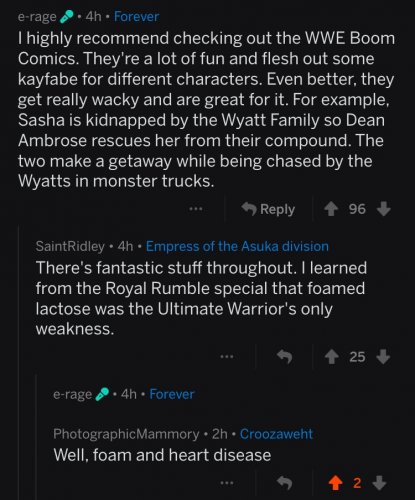Viewport: 415px width, 500px height.
Task: Collapse the thread line beside SaintRidley's comment
Action: click(19, 362)
